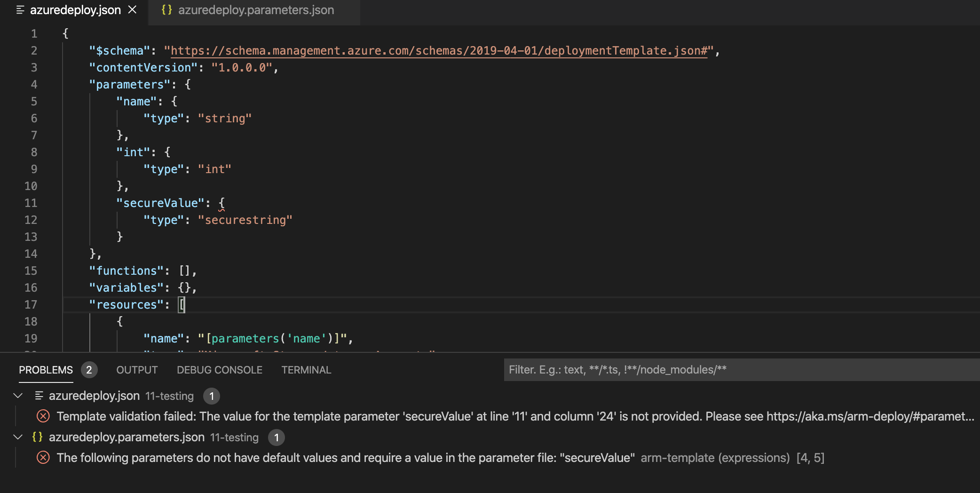This screenshot has width=980, height=493.
Task: Click the file icon next to azuredeploy.json in Problems
Action: pos(39,396)
